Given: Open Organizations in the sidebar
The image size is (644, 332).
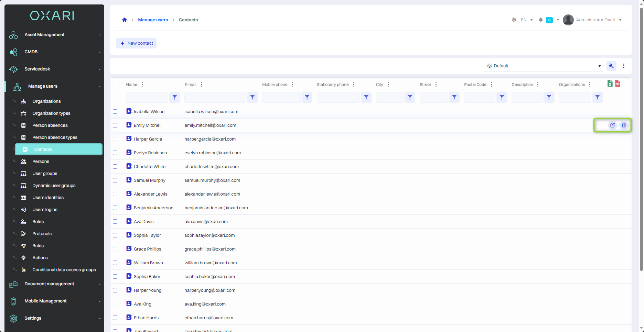Looking at the screenshot, I should click(x=46, y=101).
